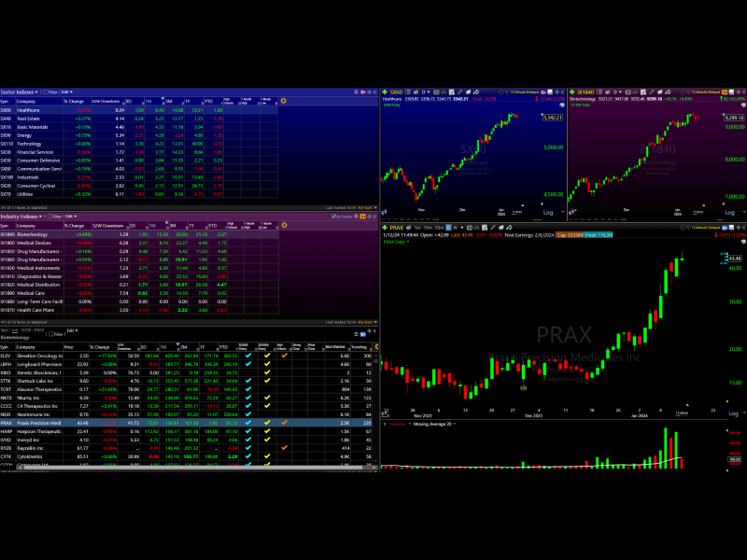
Task: Click the purple S badge in Sector Indexes header
Action: click(362, 91)
